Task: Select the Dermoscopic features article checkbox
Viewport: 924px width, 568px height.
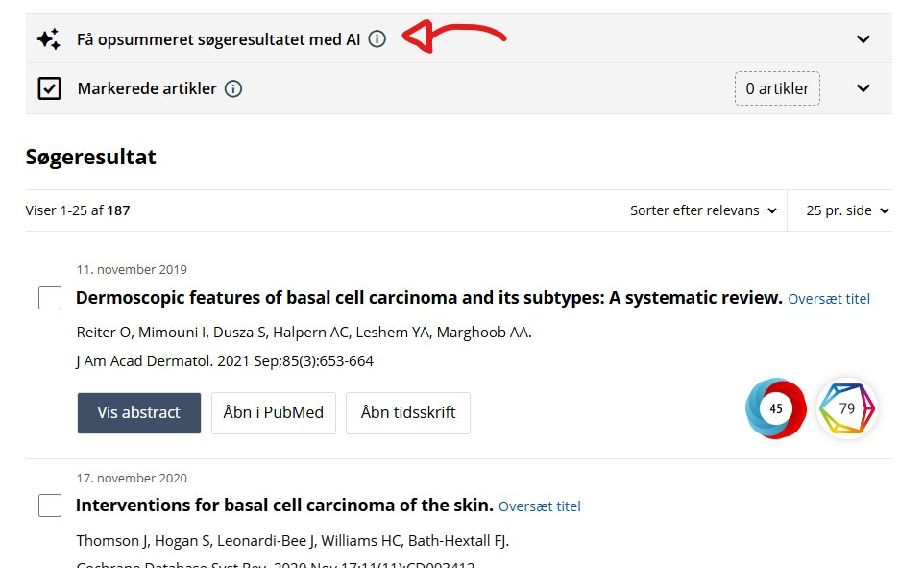Action: 50,298
